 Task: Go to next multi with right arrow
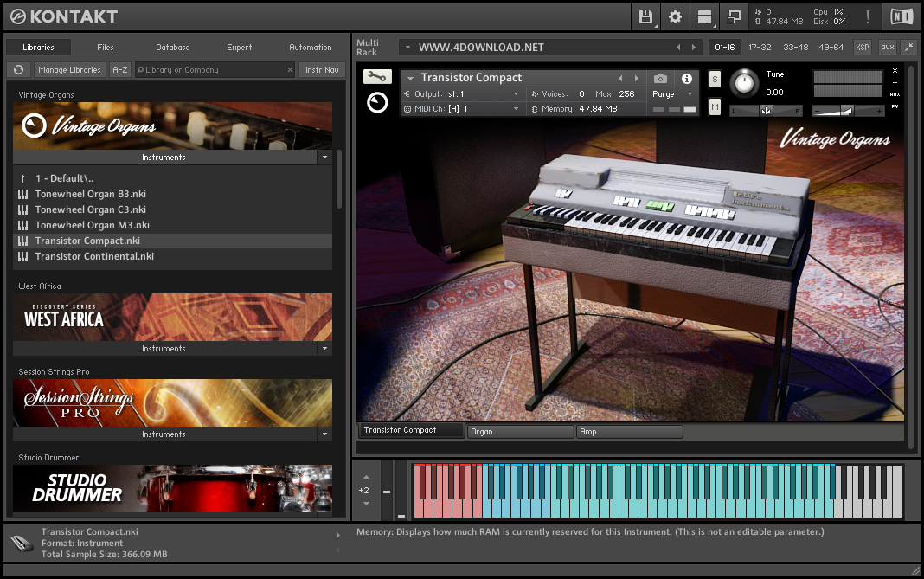[x=694, y=48]
